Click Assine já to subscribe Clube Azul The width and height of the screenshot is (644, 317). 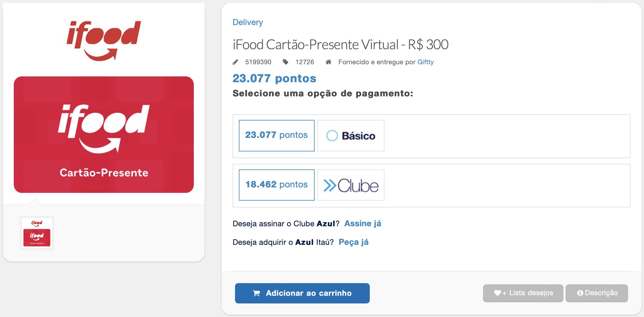pyautogui.click(x=363, y=224)
